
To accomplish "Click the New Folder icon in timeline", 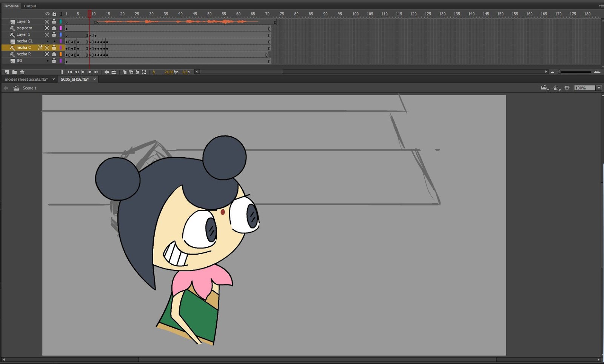I will (x=14, y=72).
